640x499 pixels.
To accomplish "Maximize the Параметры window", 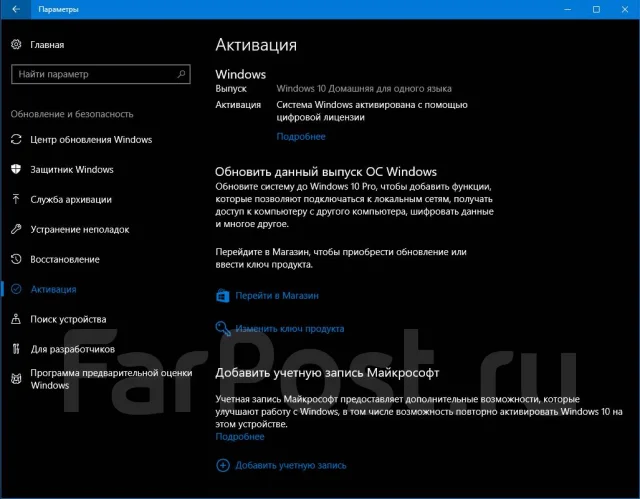I will 596,9.
